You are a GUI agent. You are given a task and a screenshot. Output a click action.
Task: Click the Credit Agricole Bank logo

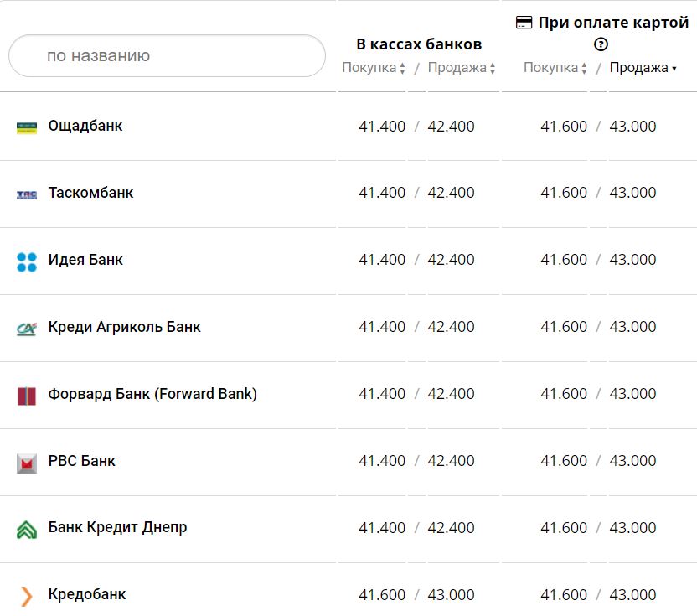[x=27, y=329]
